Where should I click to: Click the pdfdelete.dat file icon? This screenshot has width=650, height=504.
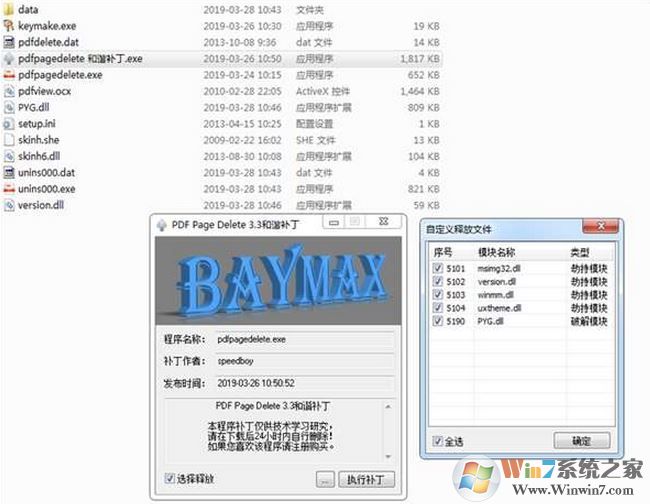point(9,42)
